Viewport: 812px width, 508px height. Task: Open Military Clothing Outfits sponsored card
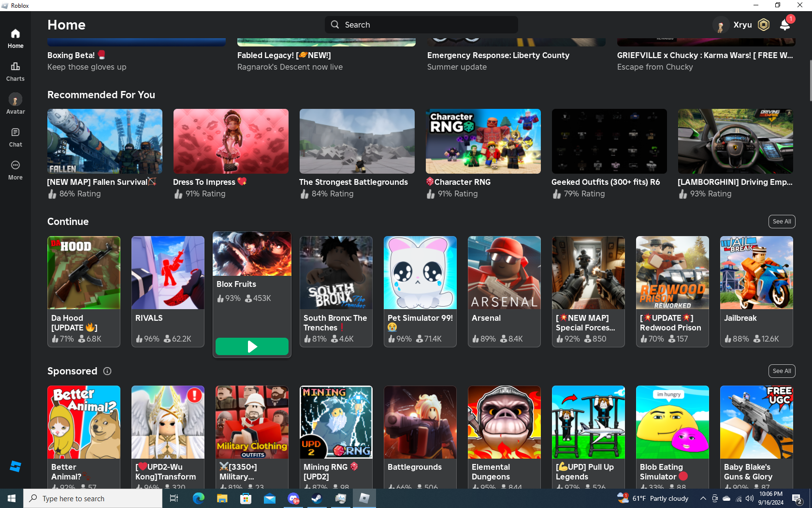252,437
